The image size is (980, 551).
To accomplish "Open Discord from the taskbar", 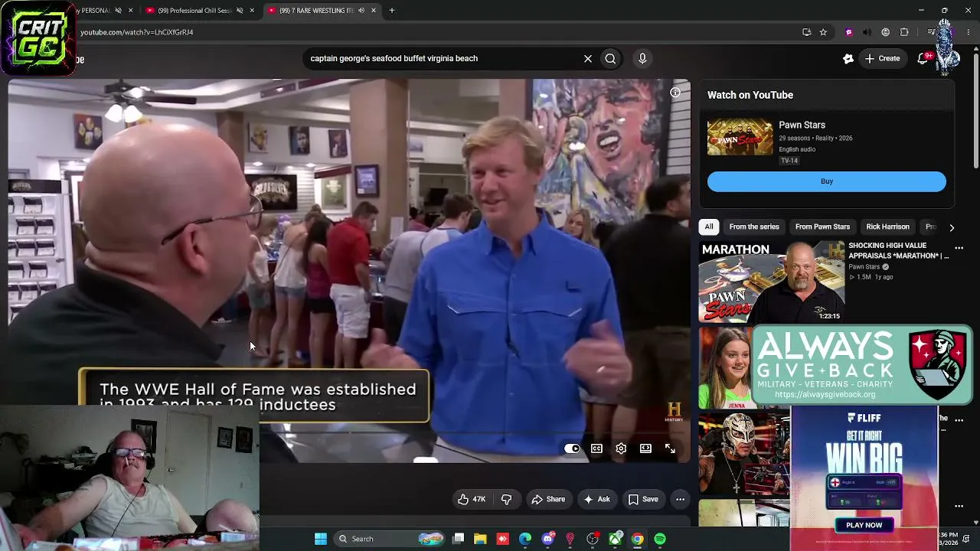I will 547,539.
